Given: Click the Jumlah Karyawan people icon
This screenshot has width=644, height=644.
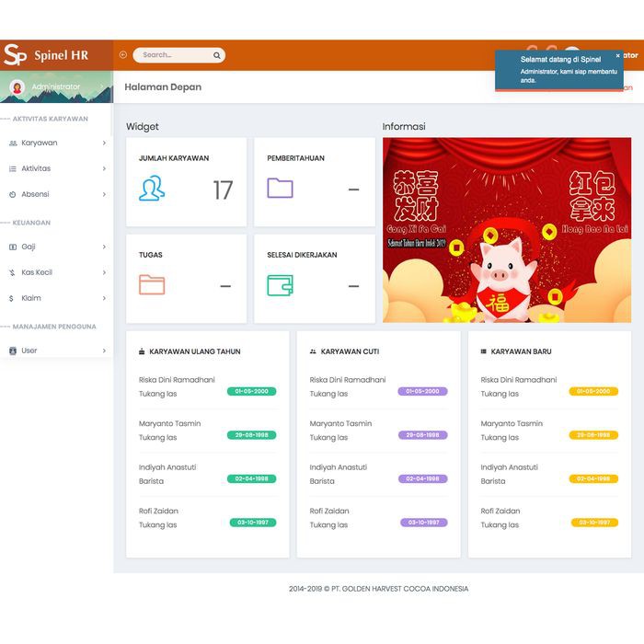Looking at the screenshot, I should point(152,190).
